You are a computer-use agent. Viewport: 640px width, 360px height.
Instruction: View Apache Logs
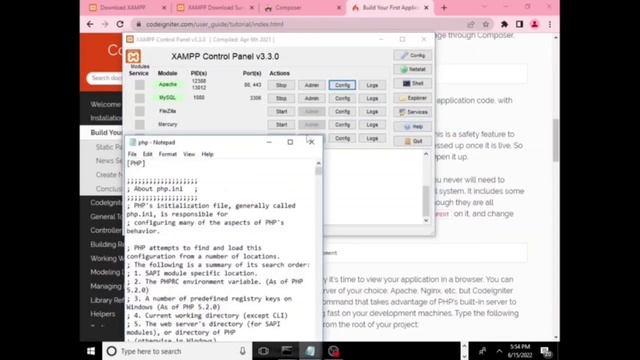pos(372,85)
